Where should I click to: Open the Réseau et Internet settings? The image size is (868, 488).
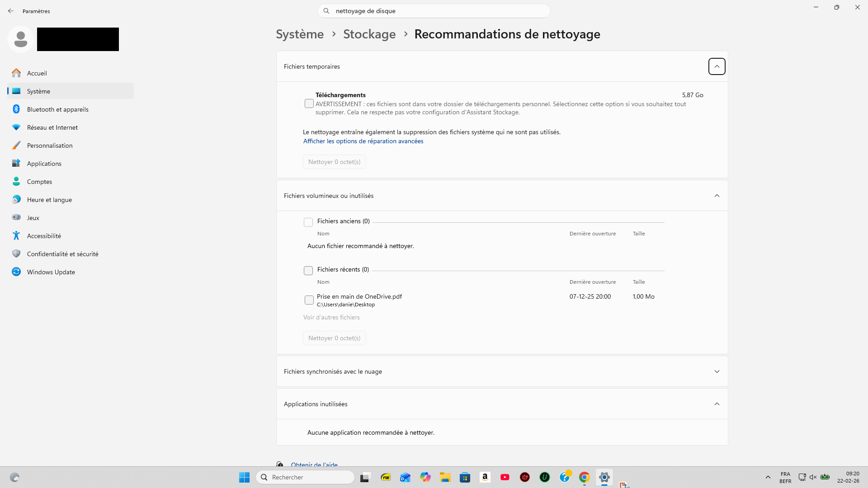[52, 127]
